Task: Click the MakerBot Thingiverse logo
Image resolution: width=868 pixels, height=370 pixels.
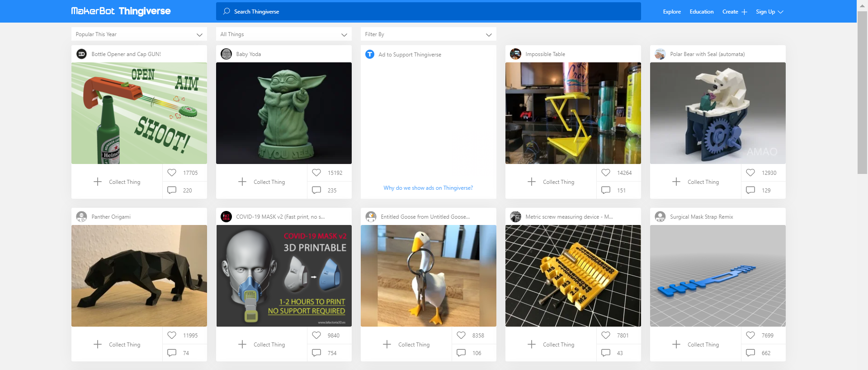Action: click(x=121, y=11)
